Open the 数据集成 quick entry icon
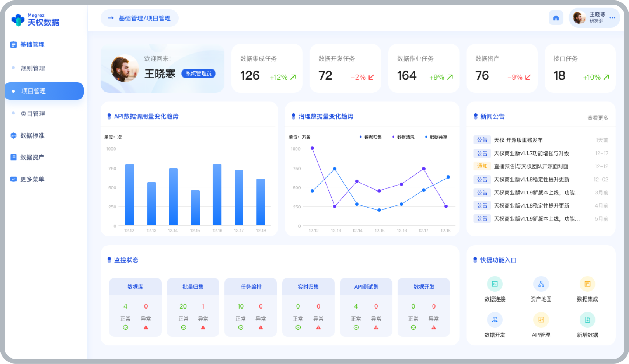Image resolution: width=629 pixels, height=364 pixels. click(x=587, y=284)
